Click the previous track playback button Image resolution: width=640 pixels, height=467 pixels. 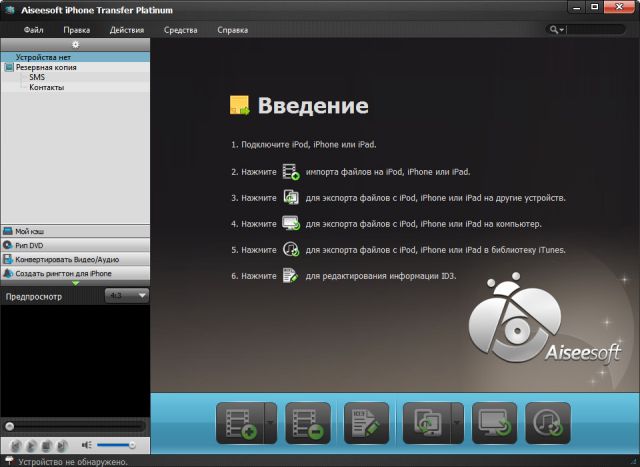click(x=15, y=445)
